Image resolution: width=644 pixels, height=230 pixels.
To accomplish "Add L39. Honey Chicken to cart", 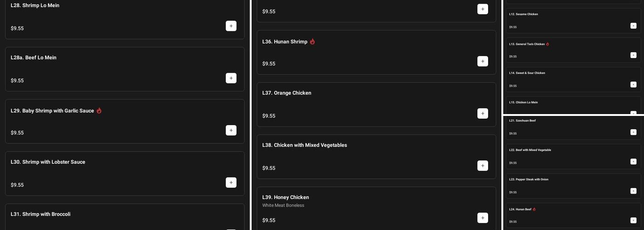I will (x=483, y=218).
